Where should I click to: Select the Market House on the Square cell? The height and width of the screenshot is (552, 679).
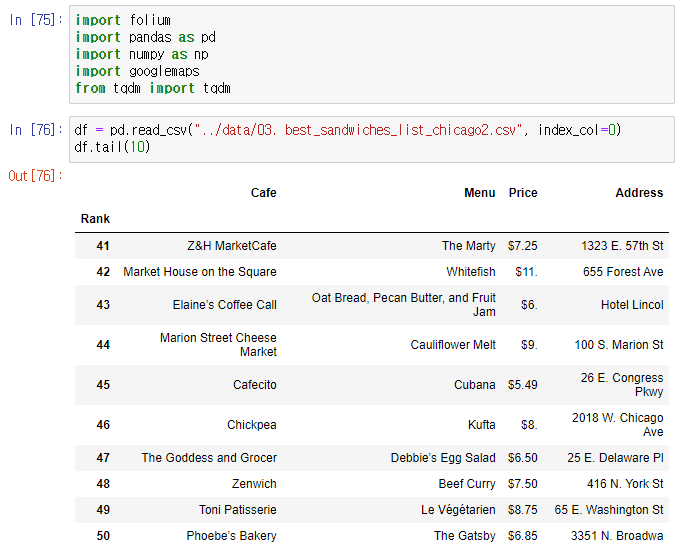pos(200,272)
